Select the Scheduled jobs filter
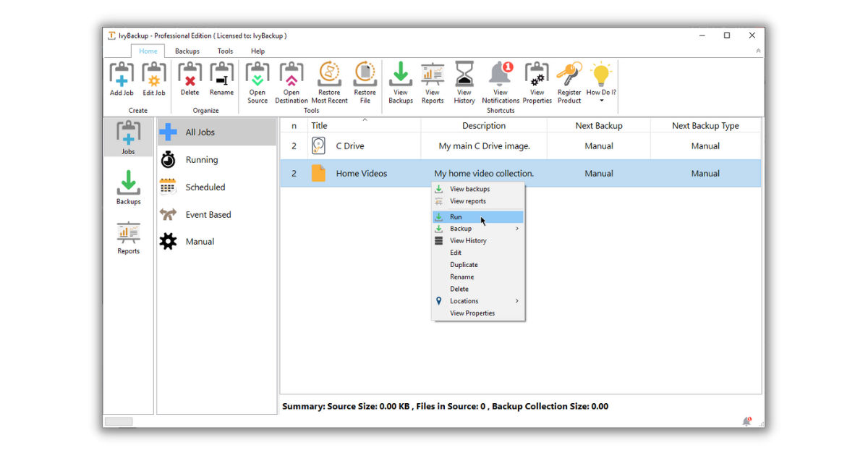This screenshot has width=868, height=456. coord(205,187)
